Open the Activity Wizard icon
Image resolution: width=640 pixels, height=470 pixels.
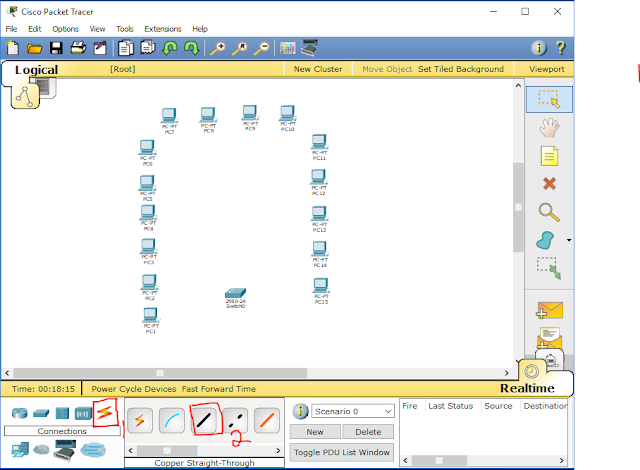pos(100,48)
